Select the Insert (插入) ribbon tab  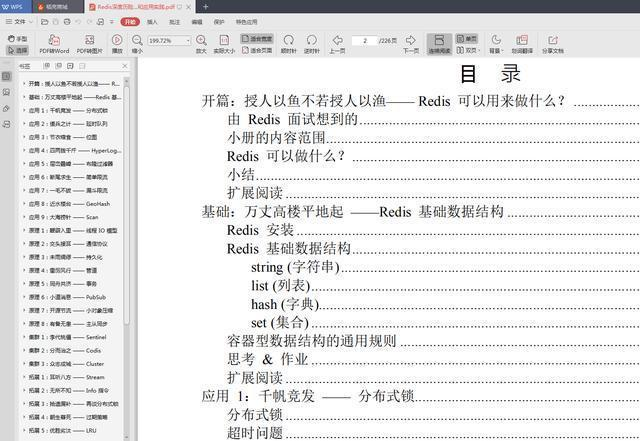(x=152, y=22)
